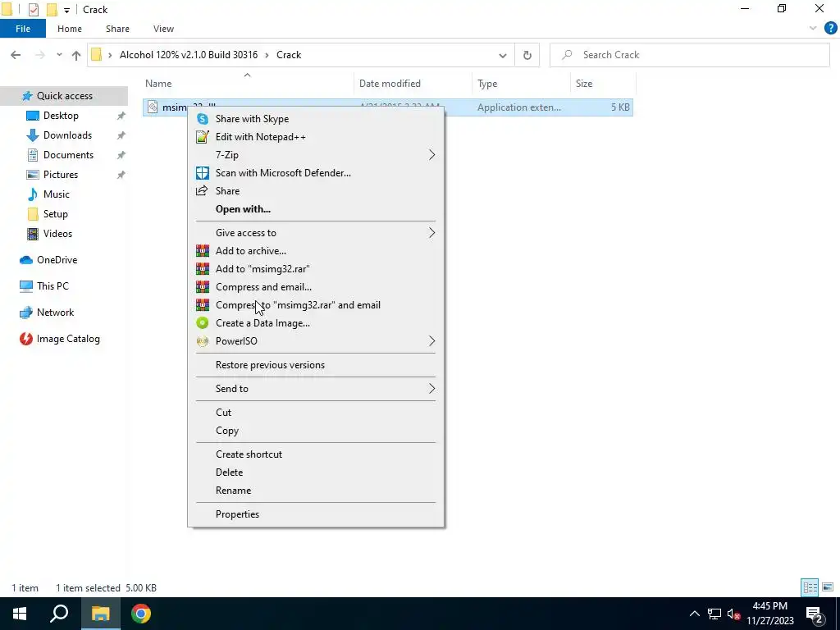
Task: Go up one folder level arrow
Action: pyautogui.click(x=76, y=55)
